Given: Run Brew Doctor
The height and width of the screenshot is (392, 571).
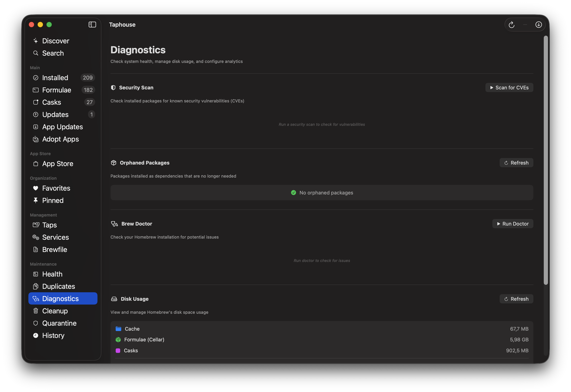Looking at the screenshot, I should pos(512,223).
